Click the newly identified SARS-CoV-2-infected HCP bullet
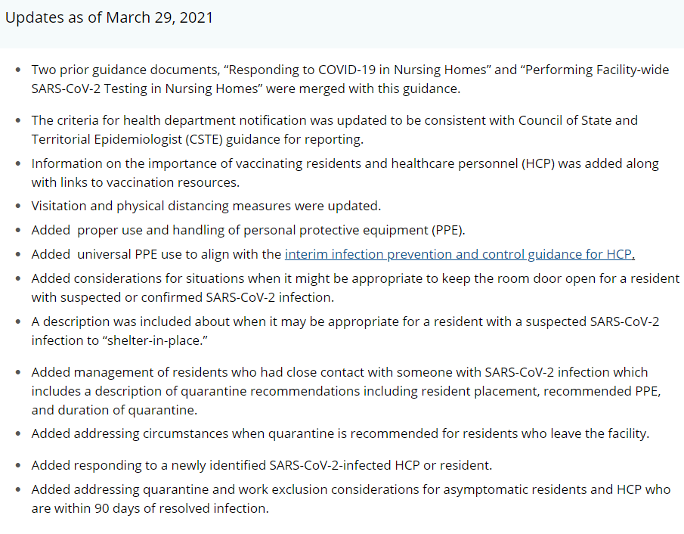Screen dimensions: 684x534 262,465
